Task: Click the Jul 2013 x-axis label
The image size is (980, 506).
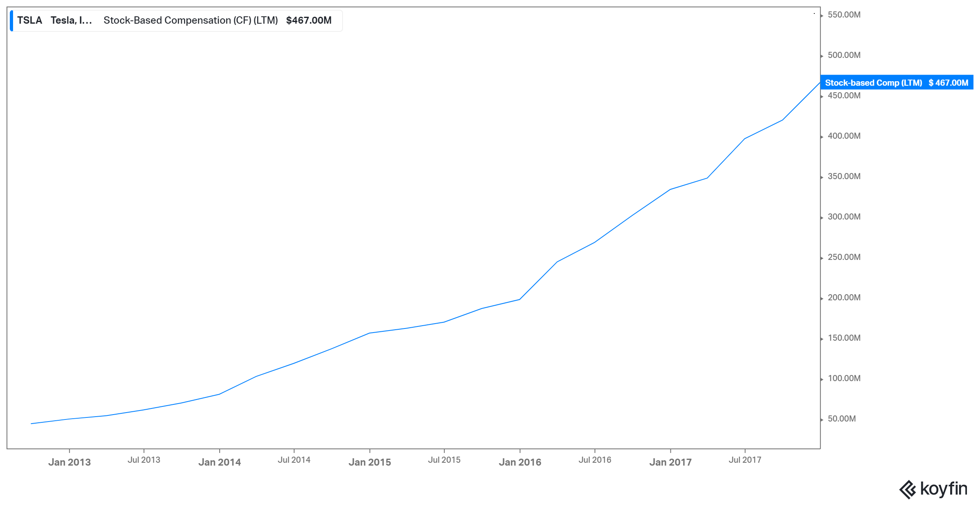Action: [x=144, y=460]
